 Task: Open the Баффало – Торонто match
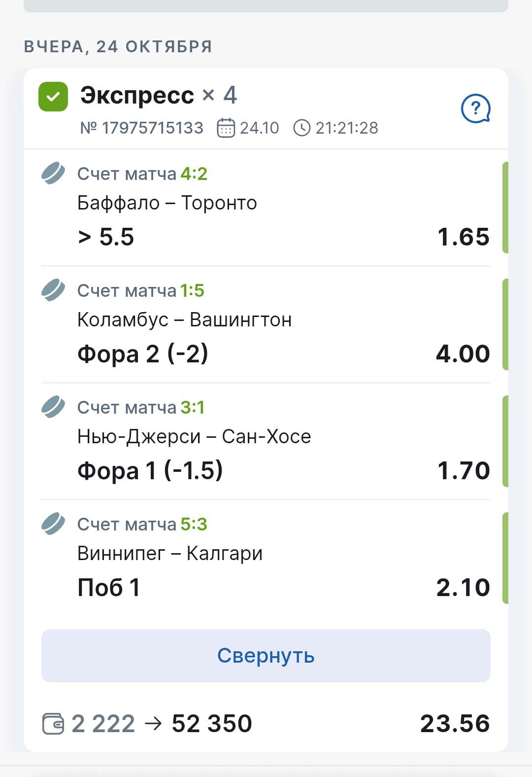pyautogui.click(x=167, y=203)
